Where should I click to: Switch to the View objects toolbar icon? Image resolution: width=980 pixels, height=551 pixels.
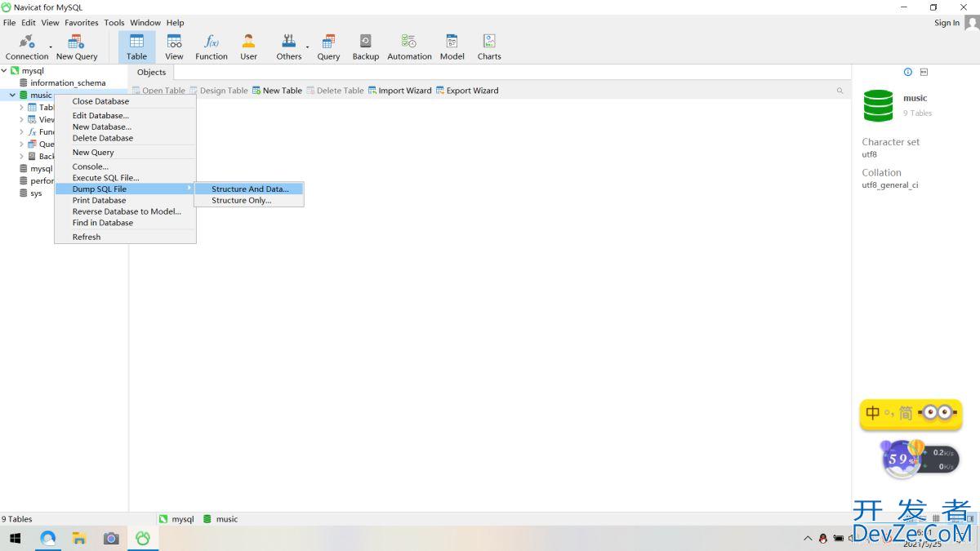pos(174,47)
